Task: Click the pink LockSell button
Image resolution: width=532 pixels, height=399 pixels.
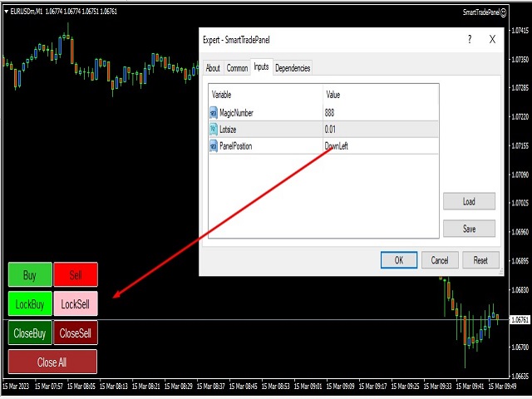Action: tap(76, 303)
